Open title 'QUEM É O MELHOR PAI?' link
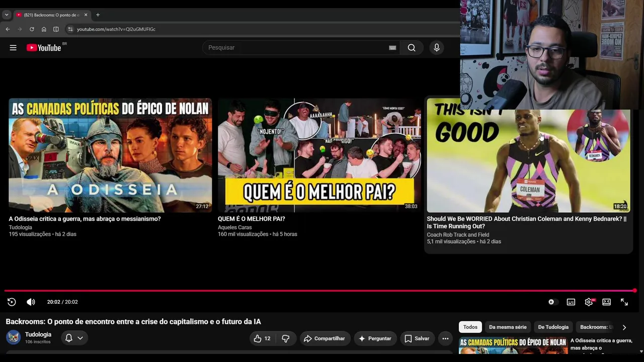644x362 pixels. click(x=252, y=219)
